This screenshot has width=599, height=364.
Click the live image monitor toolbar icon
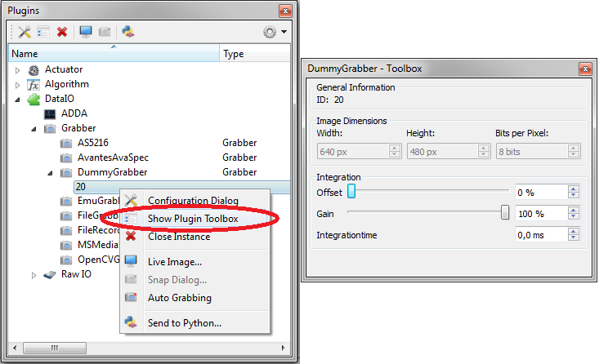[x=86, y=32]
